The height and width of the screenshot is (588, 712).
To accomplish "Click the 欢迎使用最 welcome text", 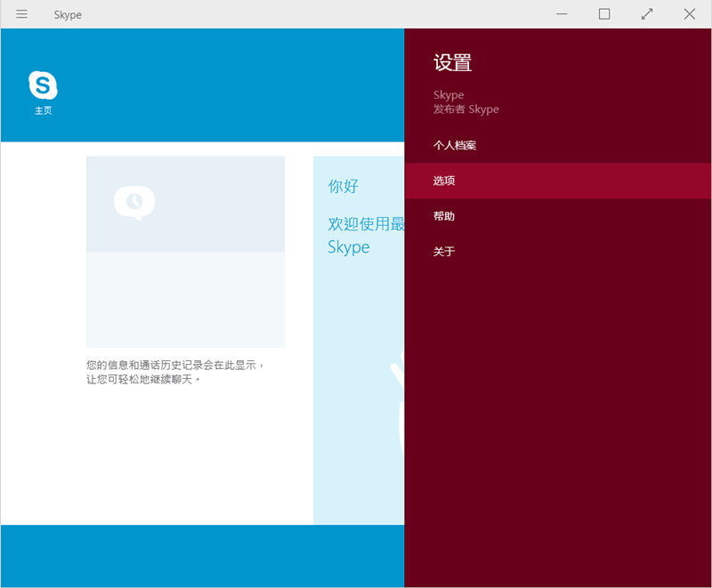I will point(366,224).
